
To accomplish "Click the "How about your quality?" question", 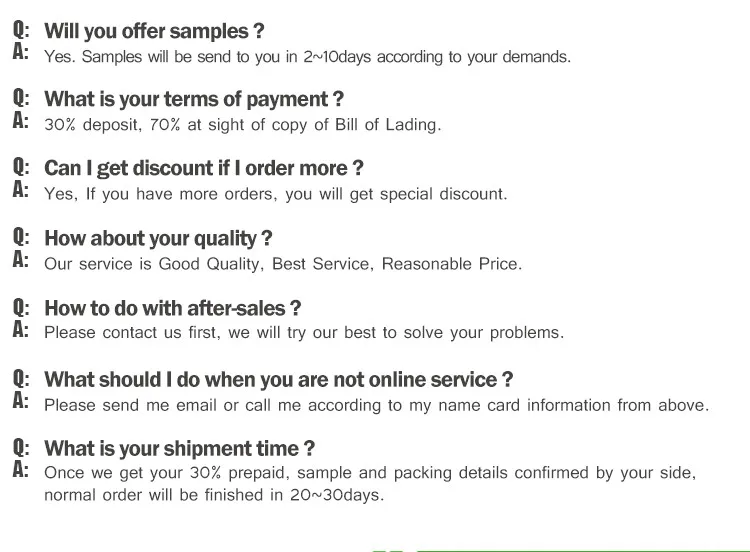I will tap(158, 238).
